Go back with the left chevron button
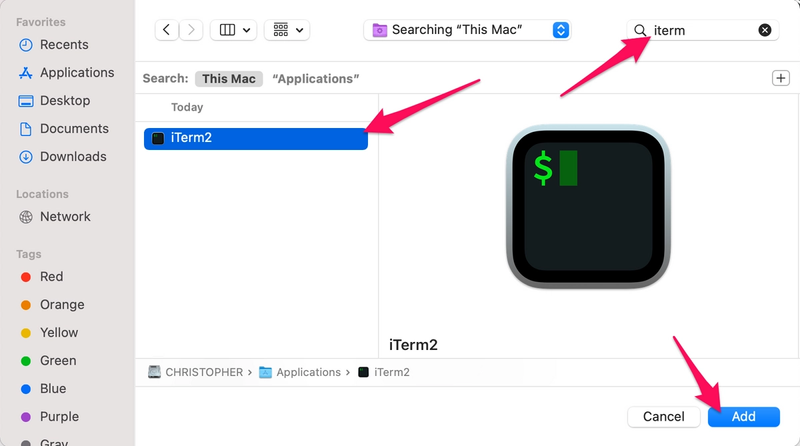This screenshot has height=446, width=800. click(x=166, y=30)
